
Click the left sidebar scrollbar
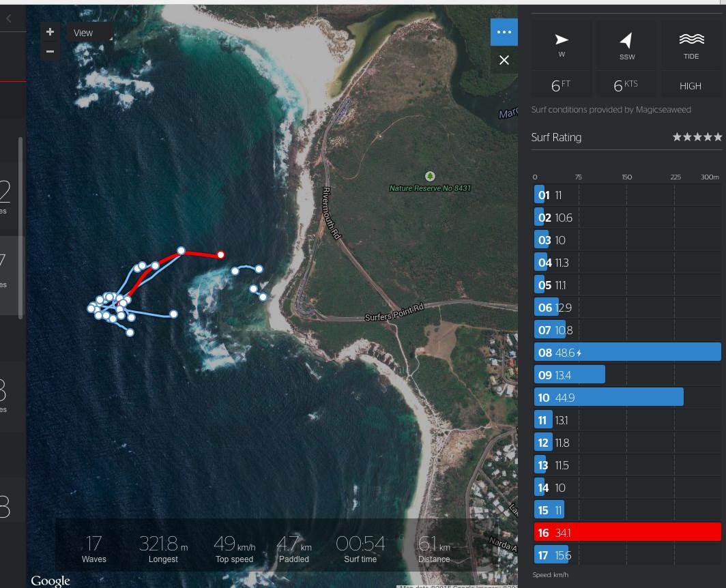click(x=20, y=225)
